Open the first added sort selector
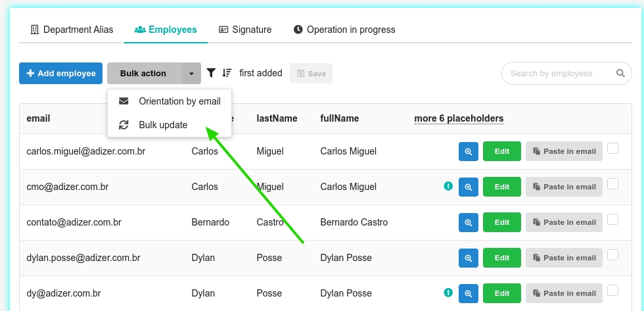 click(x=261, y=73)
